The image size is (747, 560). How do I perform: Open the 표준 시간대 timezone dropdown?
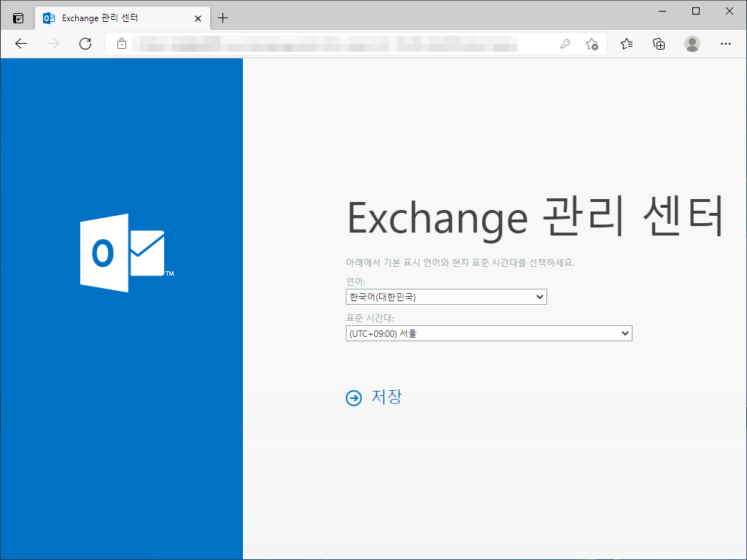pos(489,333)
